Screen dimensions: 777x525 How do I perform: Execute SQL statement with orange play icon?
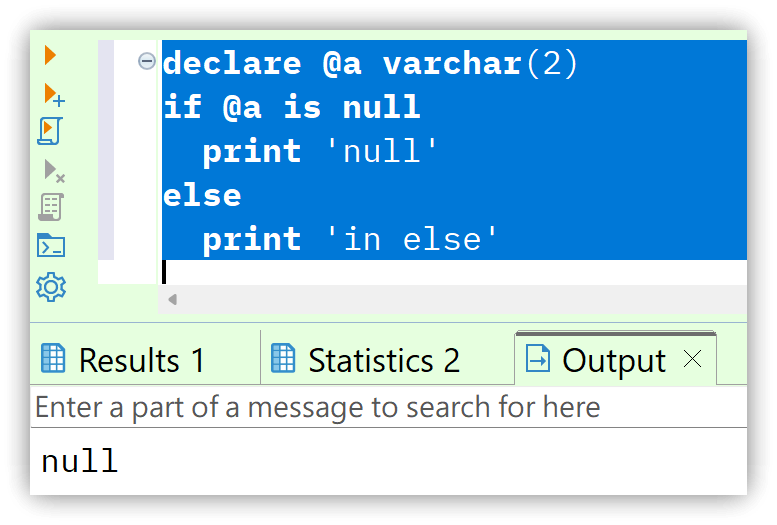click(x=50, y=55)
